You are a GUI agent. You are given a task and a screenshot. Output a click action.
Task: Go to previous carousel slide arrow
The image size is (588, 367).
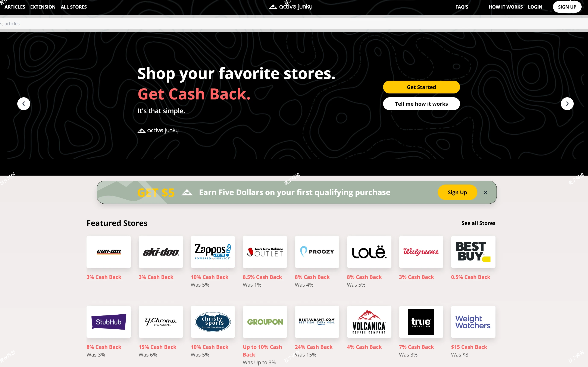tap(24, 104)
